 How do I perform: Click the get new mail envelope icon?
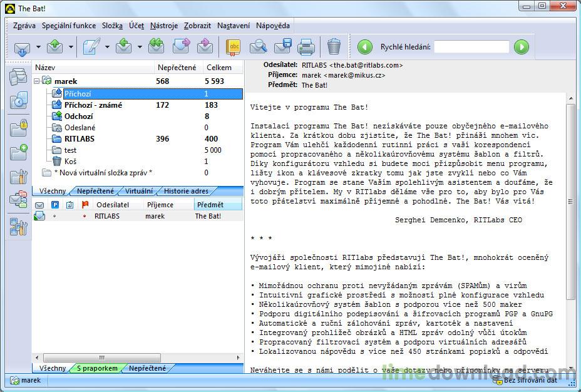click(x=22, y=47)
